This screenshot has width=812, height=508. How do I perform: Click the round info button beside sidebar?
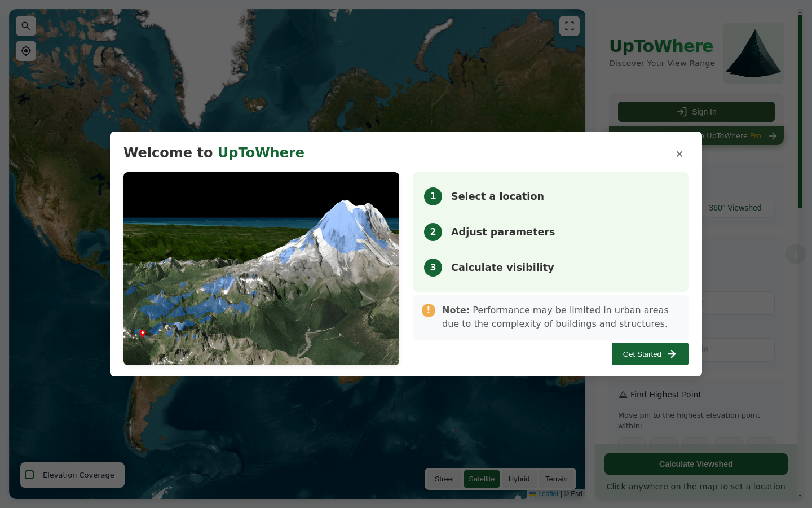click(796, 254)
